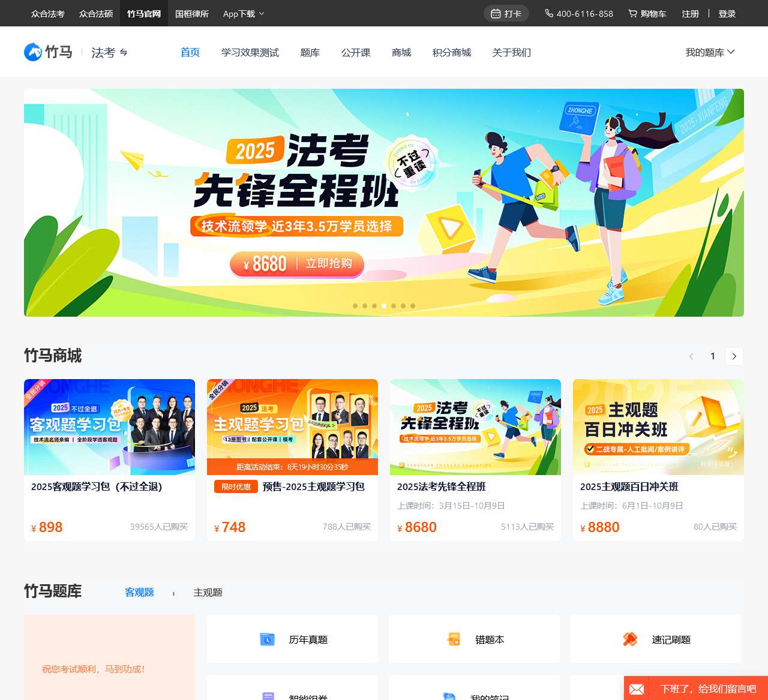Screen dimensions: 768x700
Task: Open the 题库 navigation item
Action: [310, 52]
